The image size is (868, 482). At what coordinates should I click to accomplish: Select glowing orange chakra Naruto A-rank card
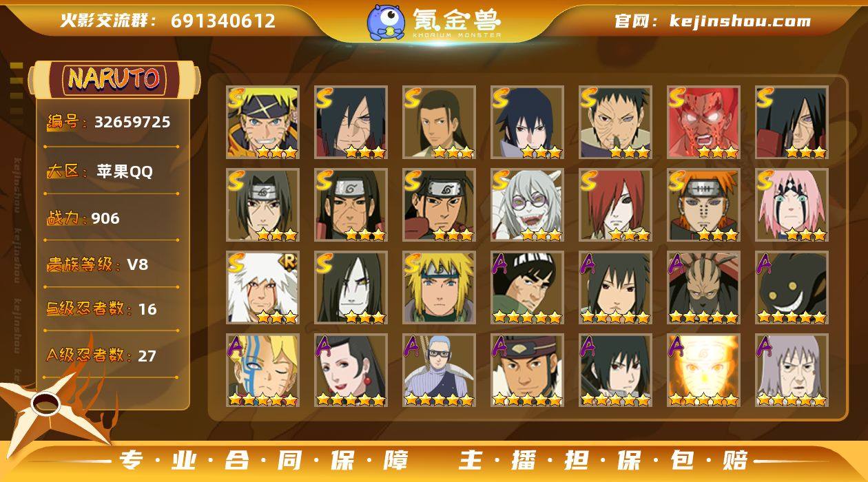[703, 370]
